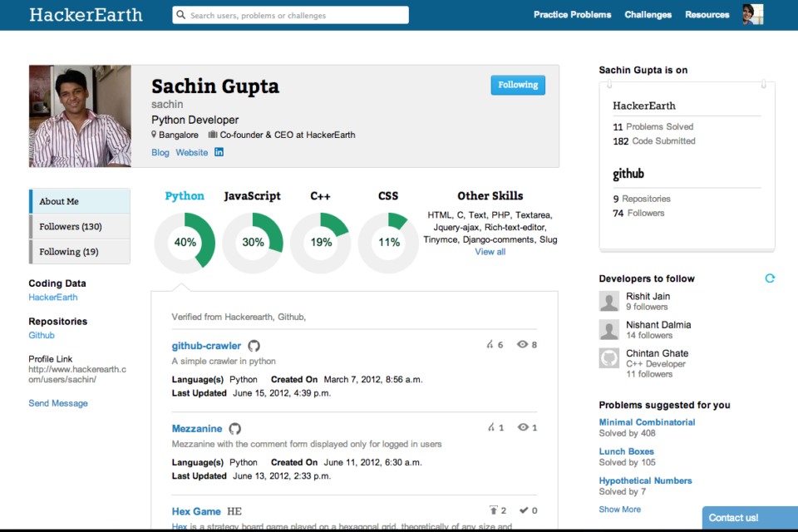
Task: Click the fork icon for github-crawler
Action: point(490,344)
